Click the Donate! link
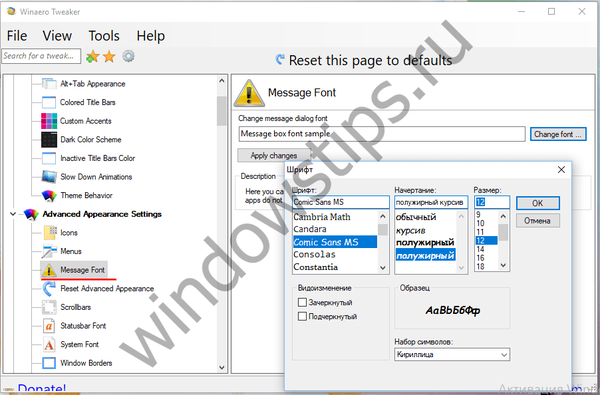The image size is (600, 395). (42, 388)
